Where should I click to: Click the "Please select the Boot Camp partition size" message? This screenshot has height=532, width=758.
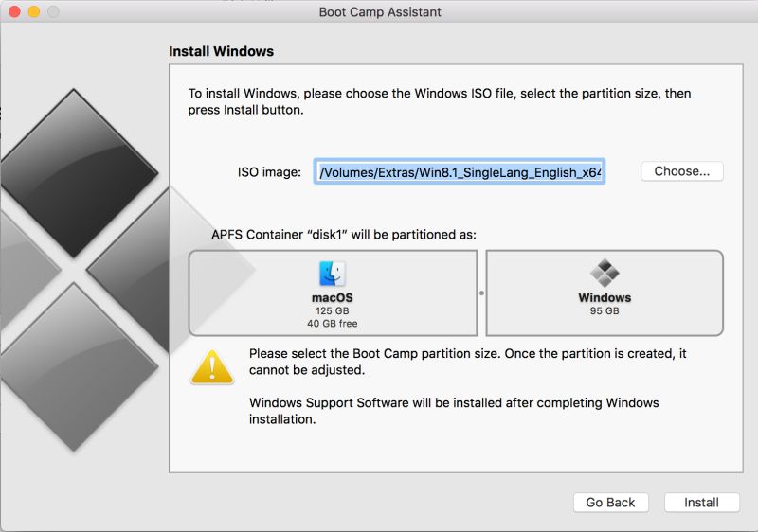[467, 362]
